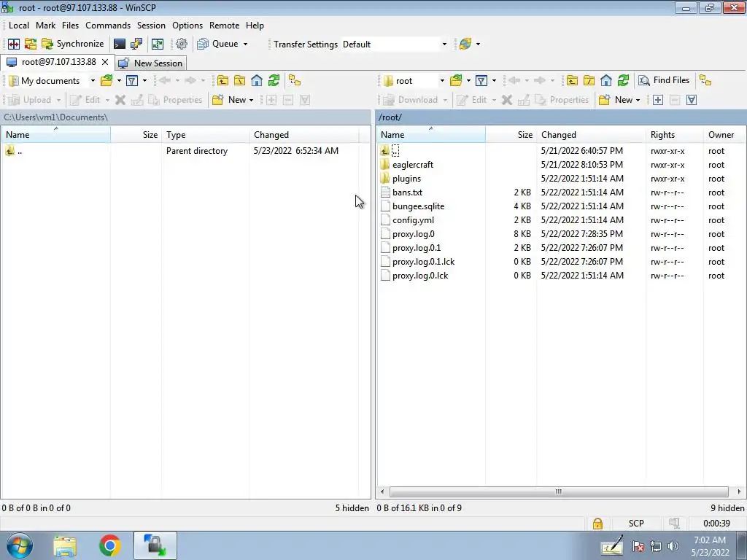Select the bungee.sqlite file
The image size is (747, 560).
[418, 206]
